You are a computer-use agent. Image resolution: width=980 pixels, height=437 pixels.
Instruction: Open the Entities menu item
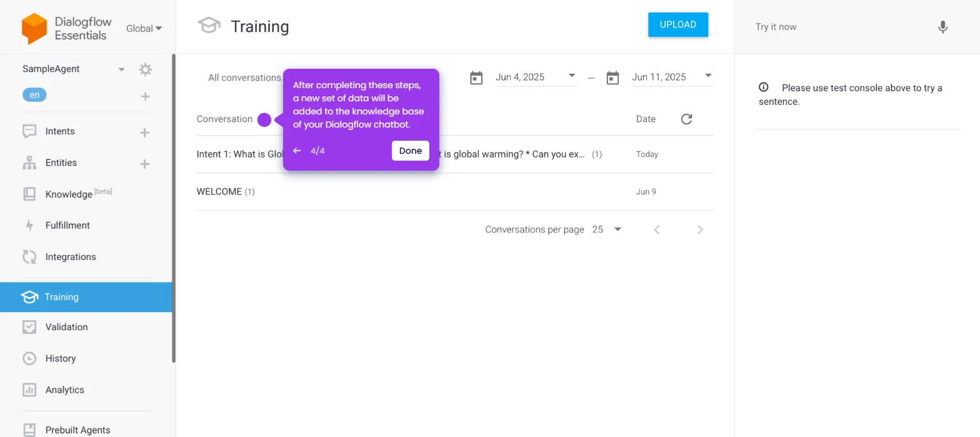(x=61, y=163)
